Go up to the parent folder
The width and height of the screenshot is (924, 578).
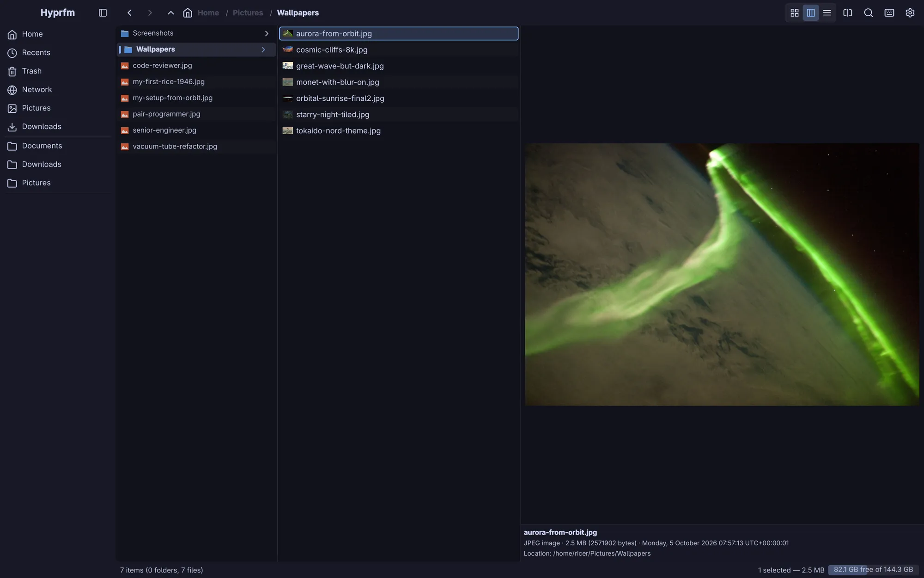tap(170, 13)
